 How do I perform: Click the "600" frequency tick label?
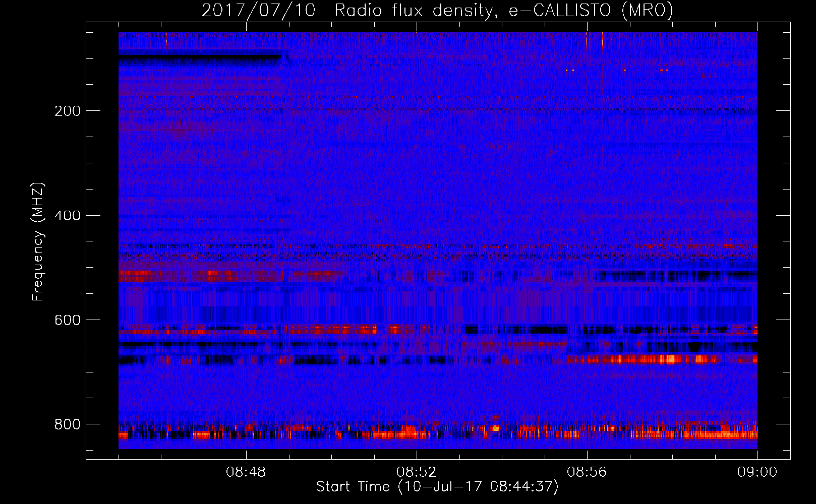pos(68,321)
